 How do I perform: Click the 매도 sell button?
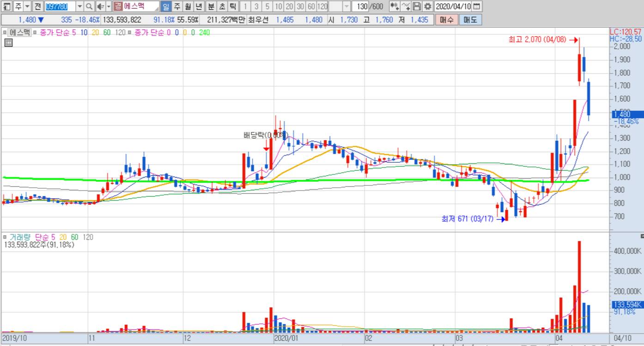click(470, 20)
